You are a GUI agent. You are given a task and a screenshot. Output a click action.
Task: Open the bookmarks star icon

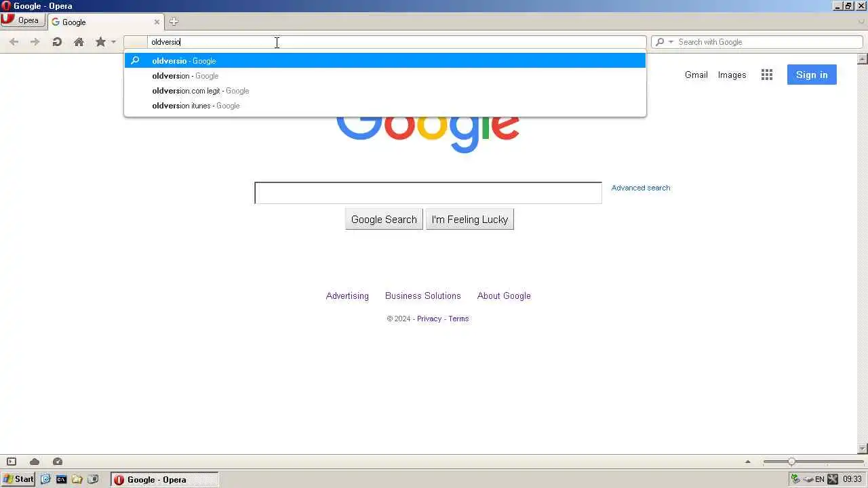(x=100, y=42)
